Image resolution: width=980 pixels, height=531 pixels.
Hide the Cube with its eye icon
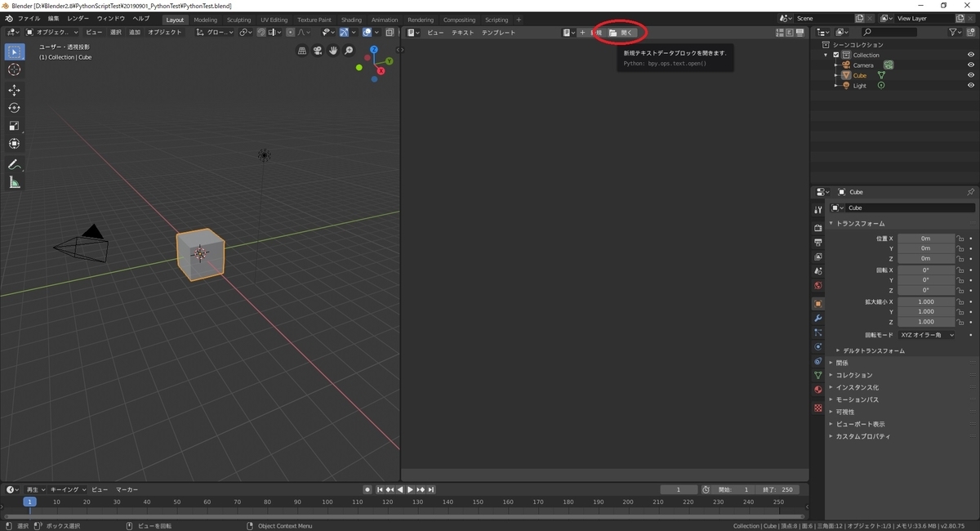point(971,75)
